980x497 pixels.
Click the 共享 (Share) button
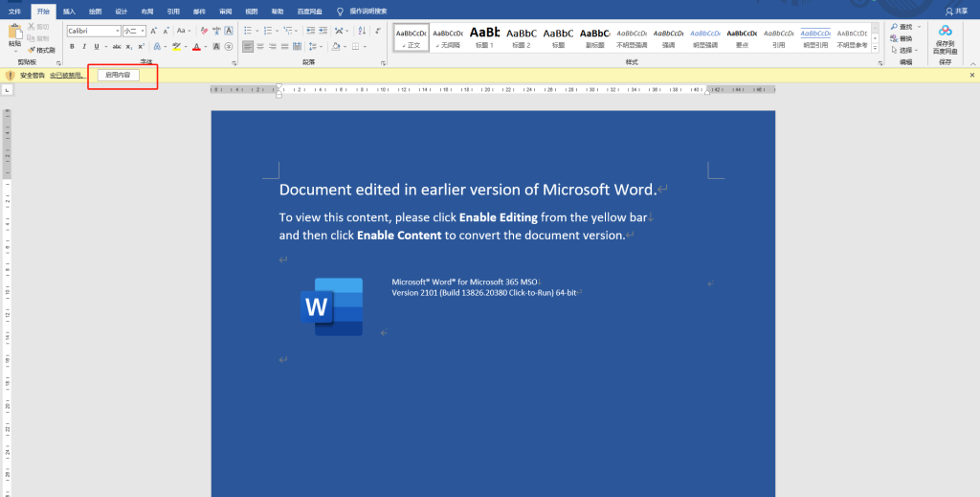click(956, 11)
